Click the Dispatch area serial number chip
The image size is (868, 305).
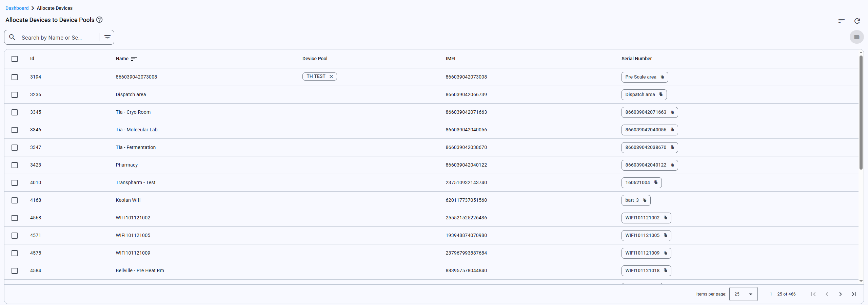click(x=640, y=95)
